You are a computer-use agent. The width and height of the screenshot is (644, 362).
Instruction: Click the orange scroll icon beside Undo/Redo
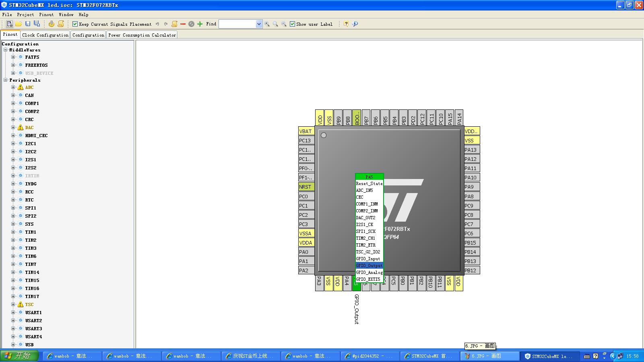coord(174,24)
